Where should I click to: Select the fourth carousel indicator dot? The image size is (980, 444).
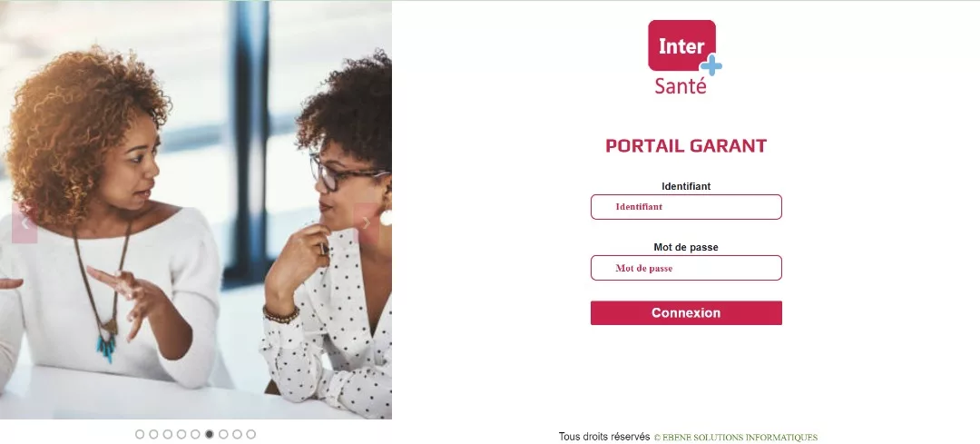point(181,434)
